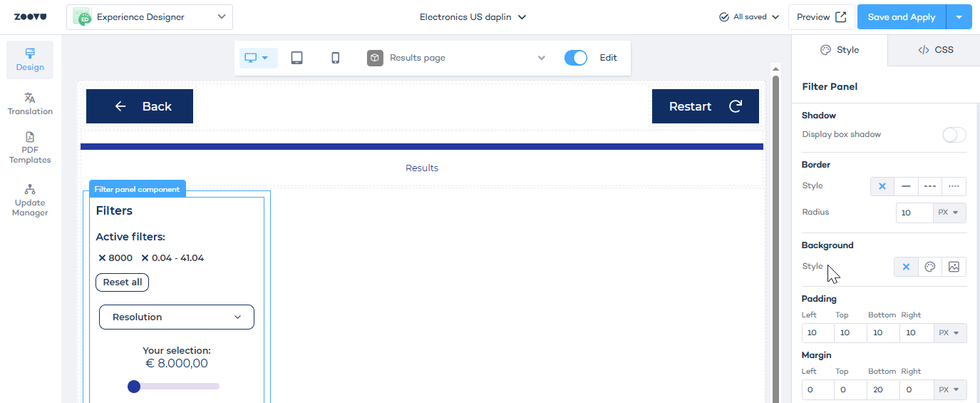Select the Style tab

click(840, 50)
